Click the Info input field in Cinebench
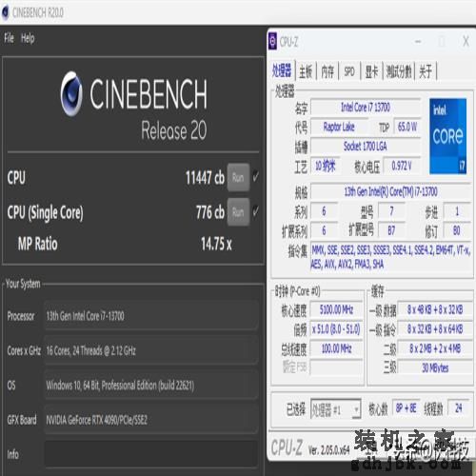The height and width of the screenshot is (476, 476). [x=151, y=454]
